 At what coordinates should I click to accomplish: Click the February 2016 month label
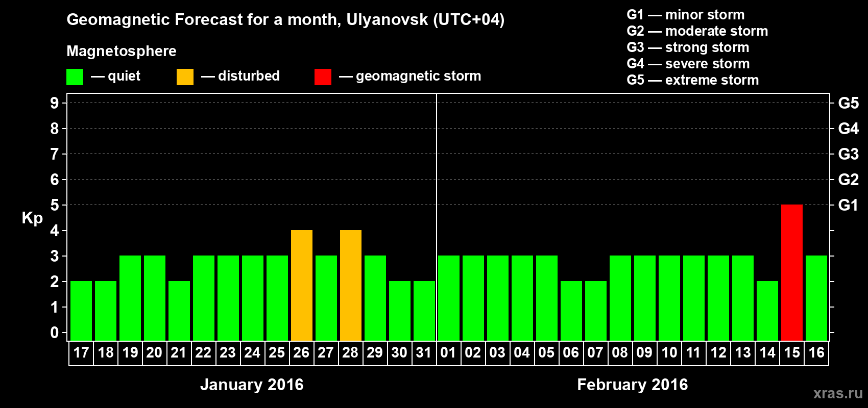pyautogui.click(x=633, y=385)
